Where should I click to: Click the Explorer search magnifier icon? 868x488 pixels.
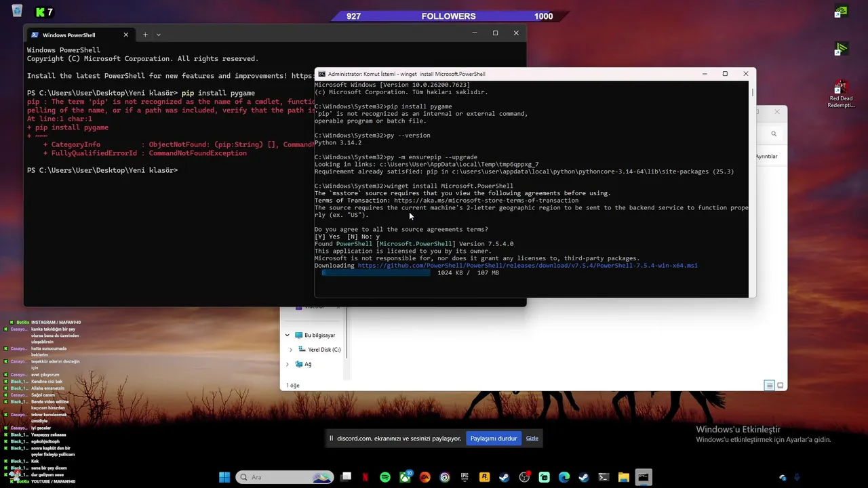[774, 134]
